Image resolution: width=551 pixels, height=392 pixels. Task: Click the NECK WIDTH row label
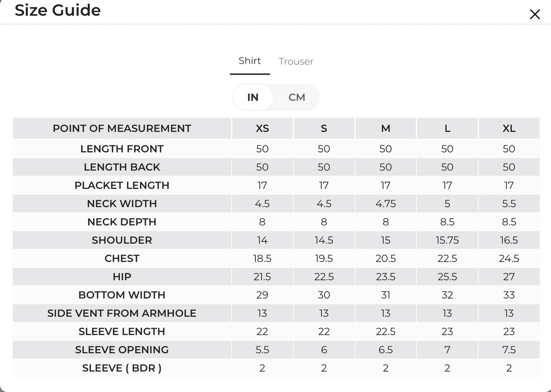click(122, 204)
